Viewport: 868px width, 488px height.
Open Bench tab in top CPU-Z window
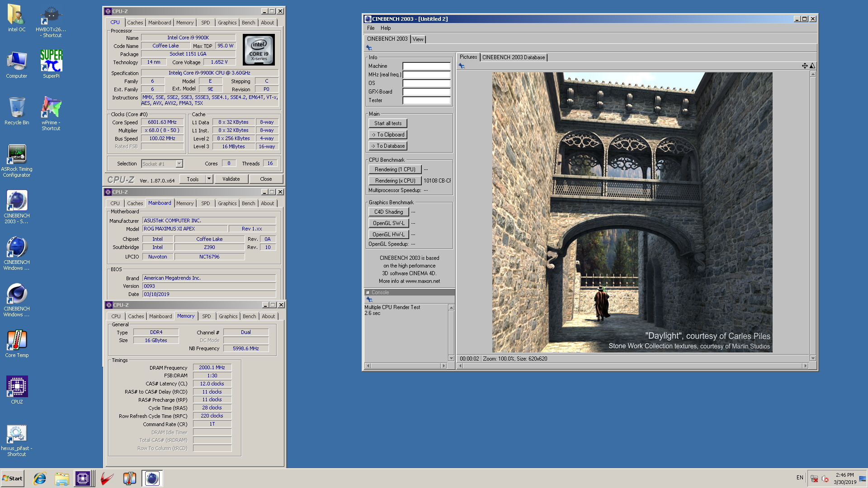tap(248, 23)
